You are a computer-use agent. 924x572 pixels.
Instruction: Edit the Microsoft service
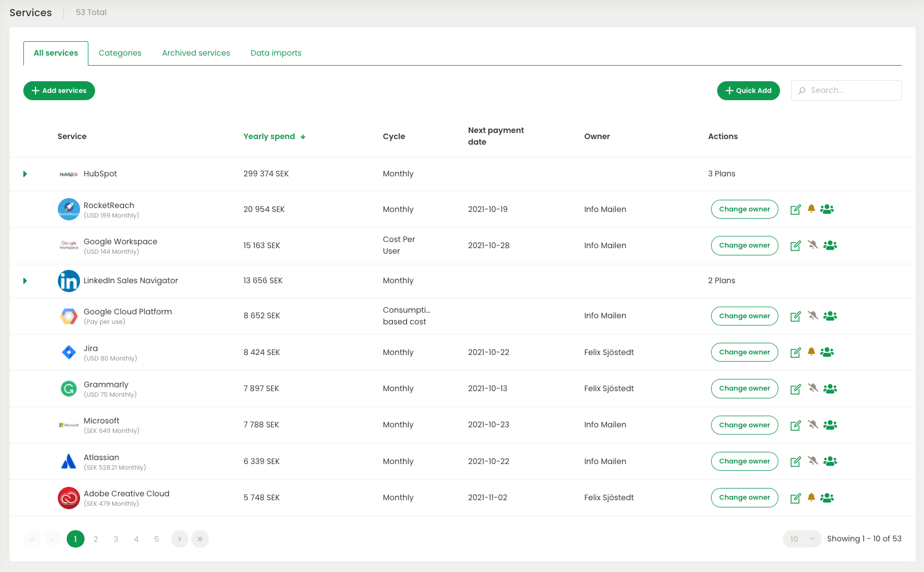pos(796,425)
